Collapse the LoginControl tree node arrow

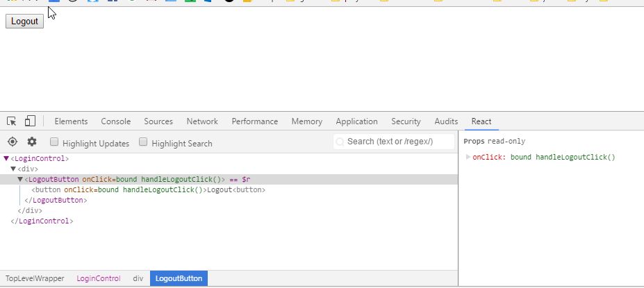[6, 158]
